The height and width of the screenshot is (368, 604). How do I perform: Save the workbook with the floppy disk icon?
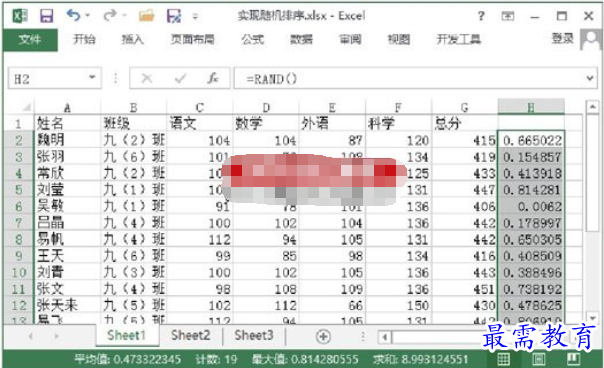point(47,16)
